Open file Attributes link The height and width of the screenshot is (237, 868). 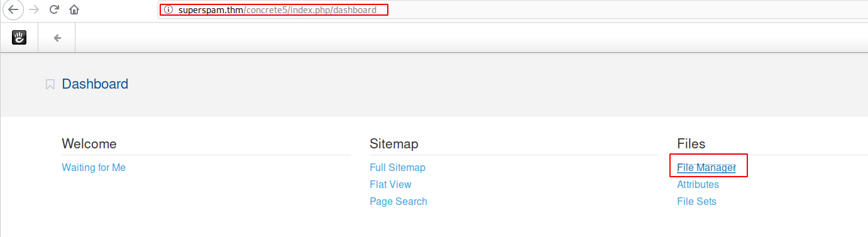[698, 184]
